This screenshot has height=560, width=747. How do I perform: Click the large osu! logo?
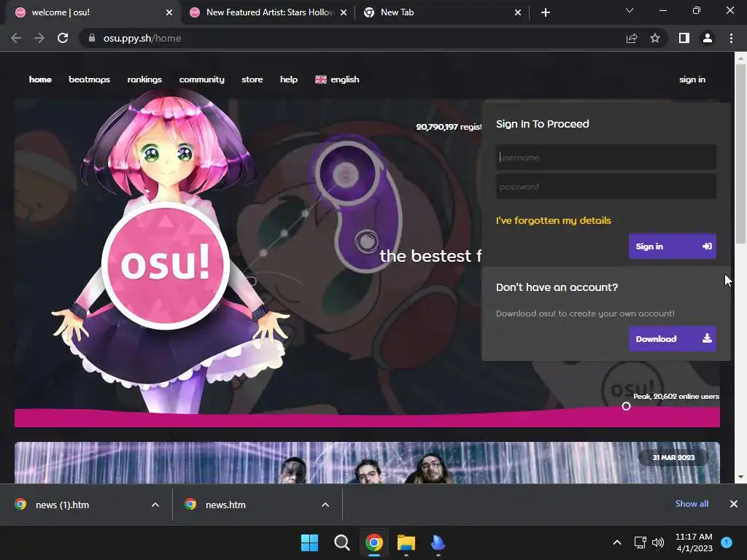click(166, 265)
